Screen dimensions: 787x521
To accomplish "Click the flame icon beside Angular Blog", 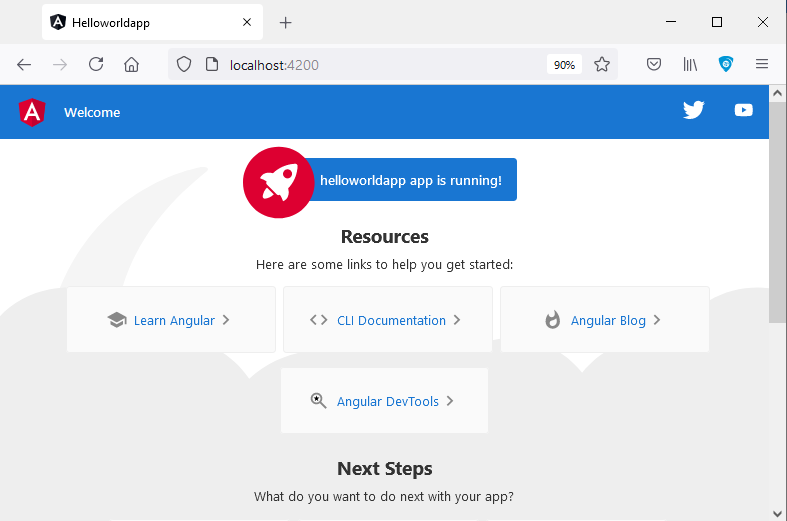I will click(553, 320).
